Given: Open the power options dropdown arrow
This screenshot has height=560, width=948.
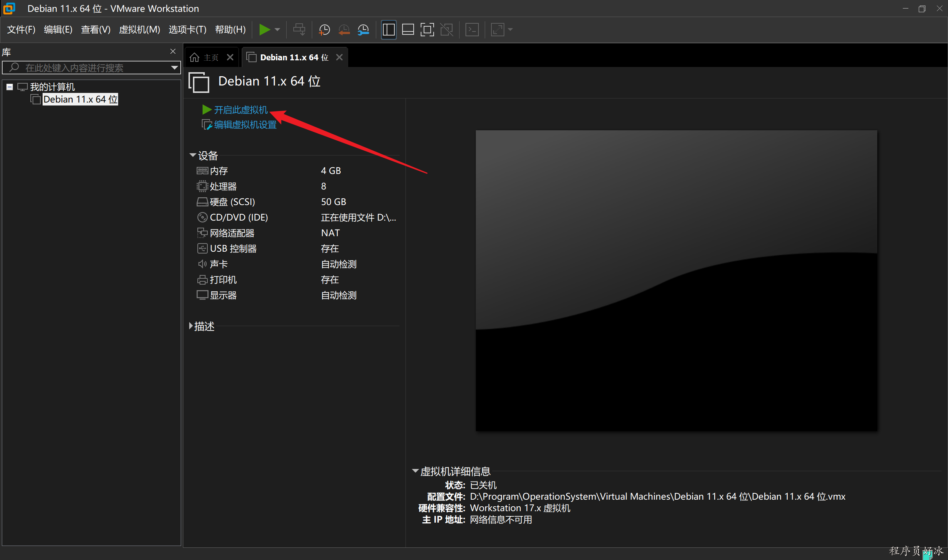Looking at the screenshot, I should pyautogui.click(x=277, y=30).
